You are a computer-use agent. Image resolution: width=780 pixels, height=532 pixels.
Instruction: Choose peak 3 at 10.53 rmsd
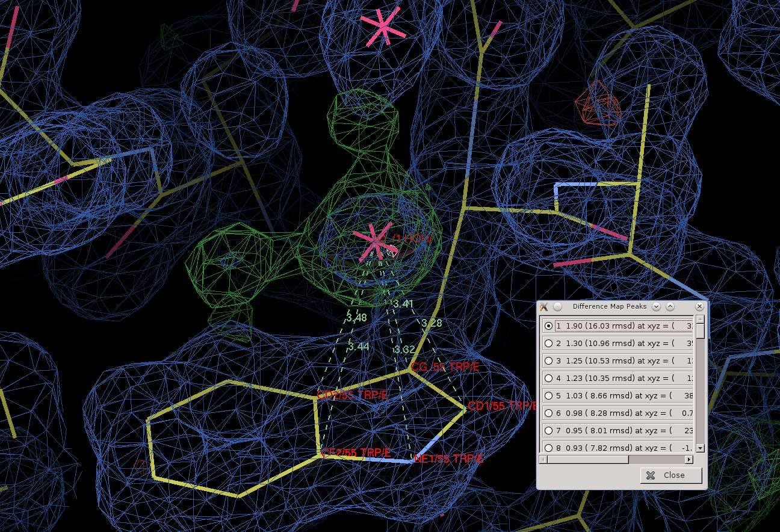[548, 360]
